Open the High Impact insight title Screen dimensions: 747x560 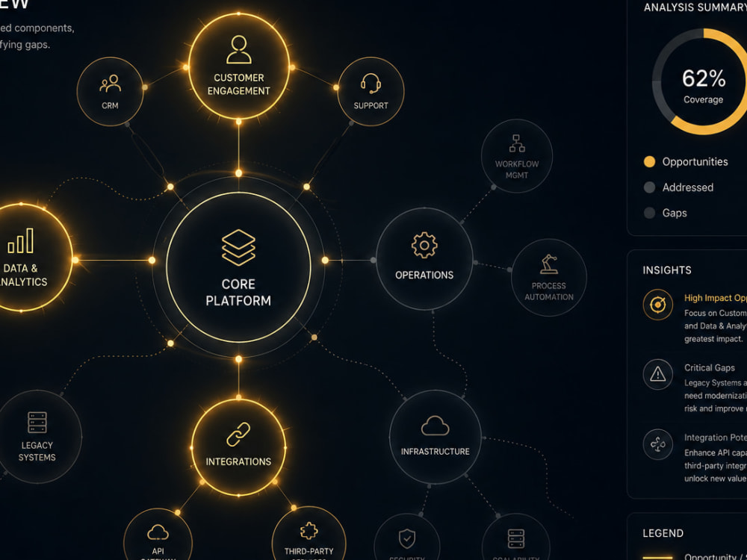pyautogui.click(x=715, y=298)
